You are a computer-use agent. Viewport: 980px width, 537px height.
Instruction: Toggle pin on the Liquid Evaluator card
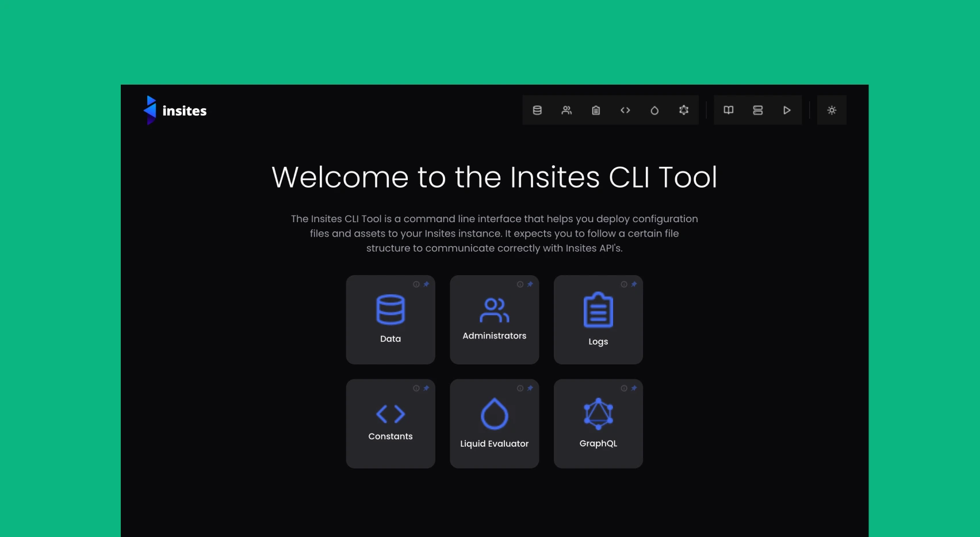pyautogui.click(x=530, y=389)
